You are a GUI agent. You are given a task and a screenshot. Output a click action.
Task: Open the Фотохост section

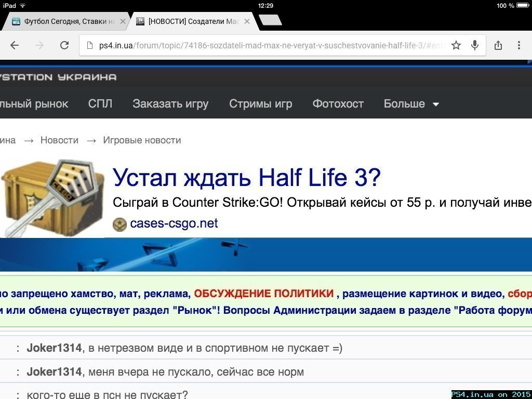(x=338, y=103)
